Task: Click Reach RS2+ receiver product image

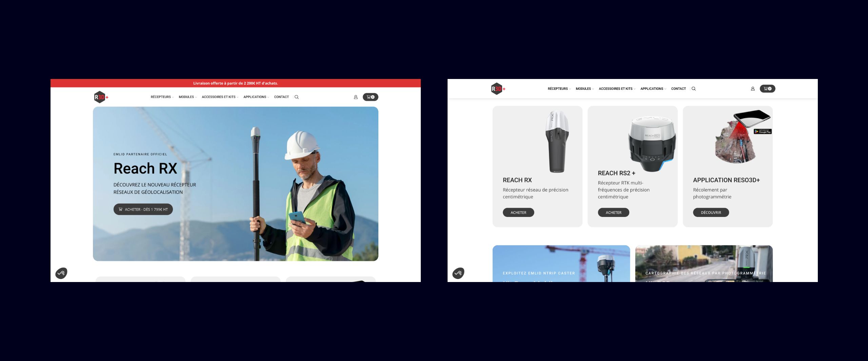Action: (652, 143)
